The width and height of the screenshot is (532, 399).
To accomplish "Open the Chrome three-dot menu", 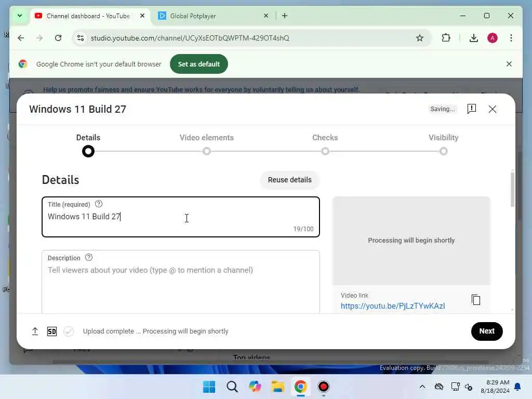I will point(511,38).
